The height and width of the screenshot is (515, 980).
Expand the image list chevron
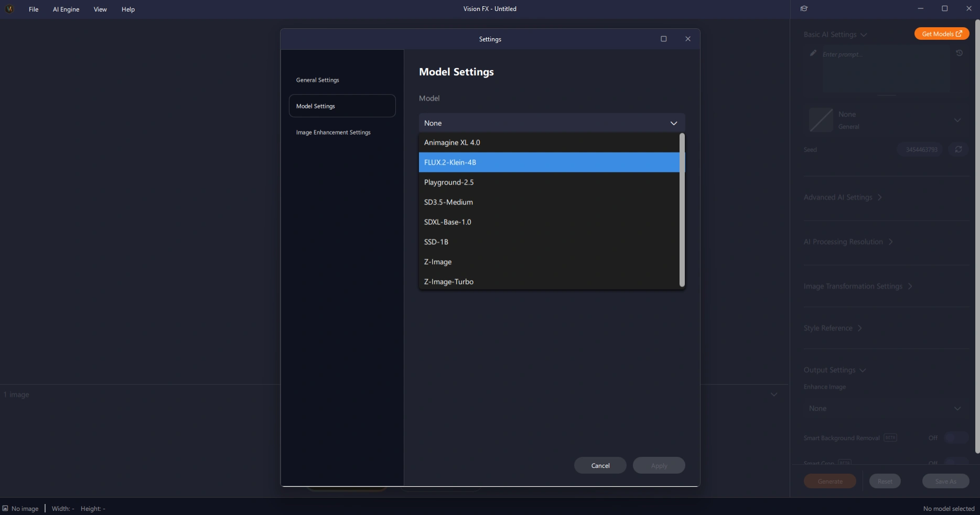tap(774, 395)
